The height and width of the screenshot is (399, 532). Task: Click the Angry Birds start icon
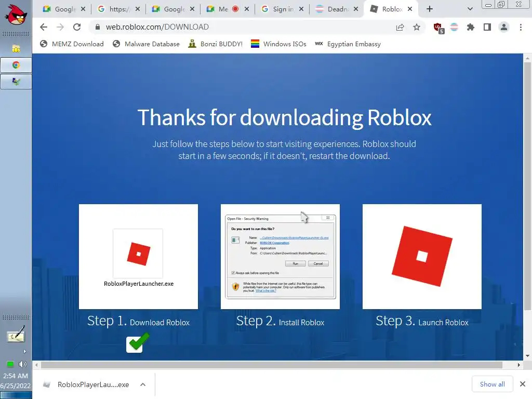(x=16, y=15)
